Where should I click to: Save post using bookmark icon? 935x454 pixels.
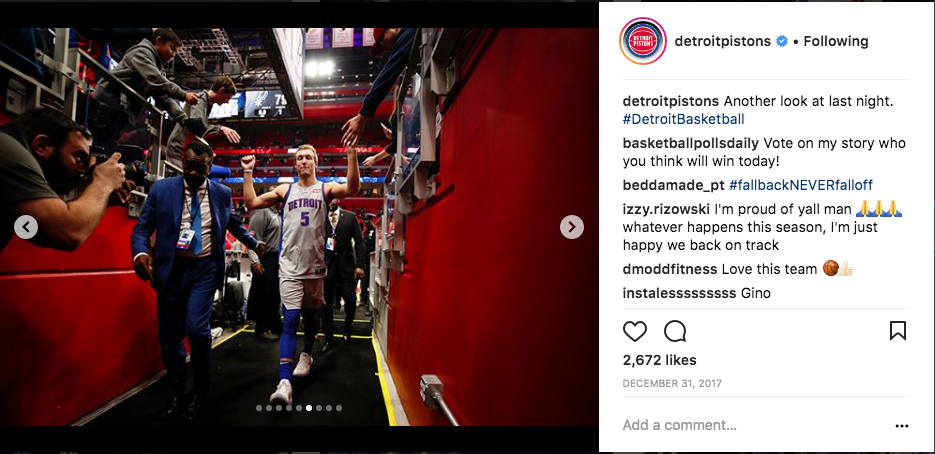(x=897, y=331)
